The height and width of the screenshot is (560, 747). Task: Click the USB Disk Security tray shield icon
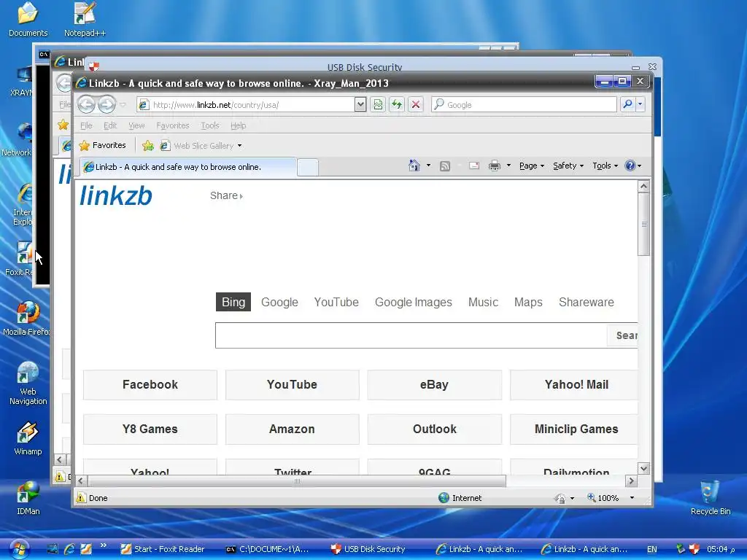point(694,549)
